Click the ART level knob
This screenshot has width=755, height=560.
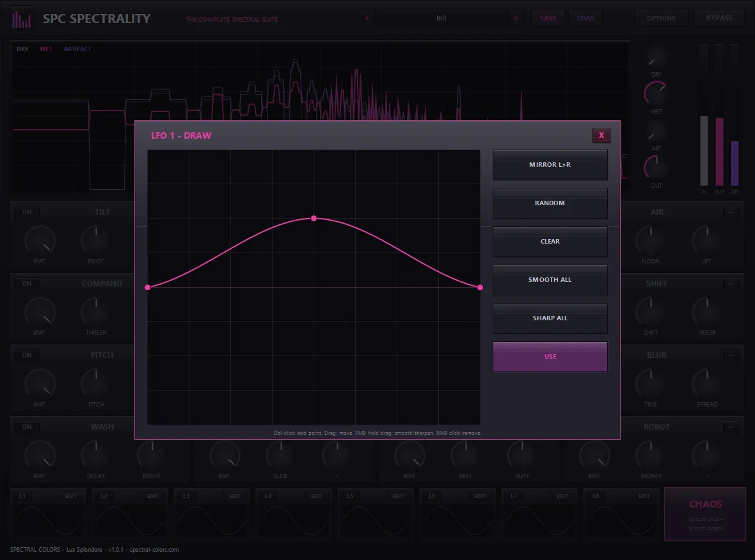(656, 131)
